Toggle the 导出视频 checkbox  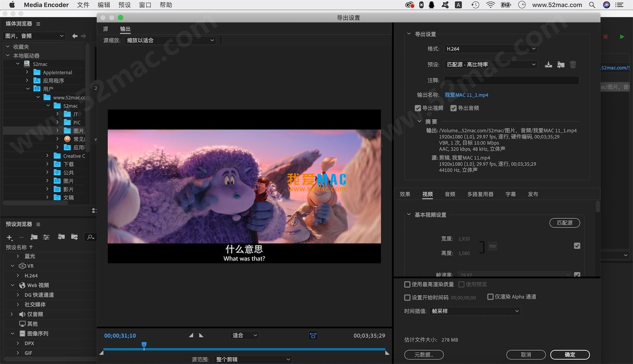point(418,108)
